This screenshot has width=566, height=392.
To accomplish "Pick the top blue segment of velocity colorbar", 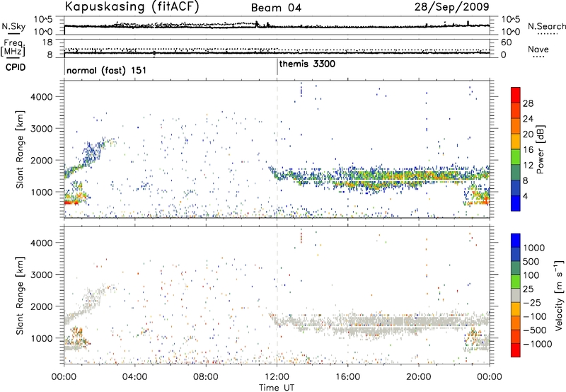I will (x=516, y=240).
